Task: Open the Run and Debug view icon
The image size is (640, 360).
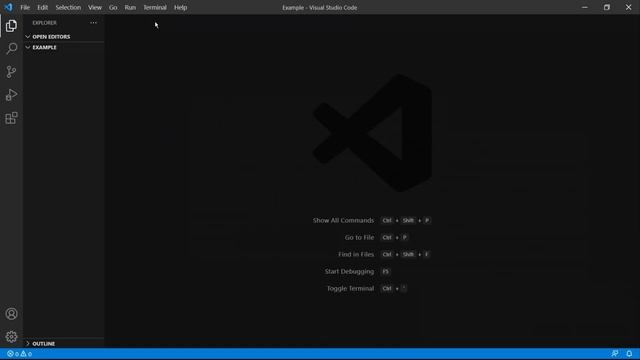Action: 11,95
